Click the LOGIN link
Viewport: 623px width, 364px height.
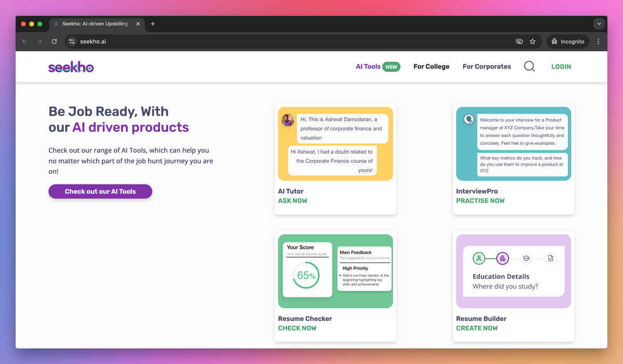pos(561,66)
